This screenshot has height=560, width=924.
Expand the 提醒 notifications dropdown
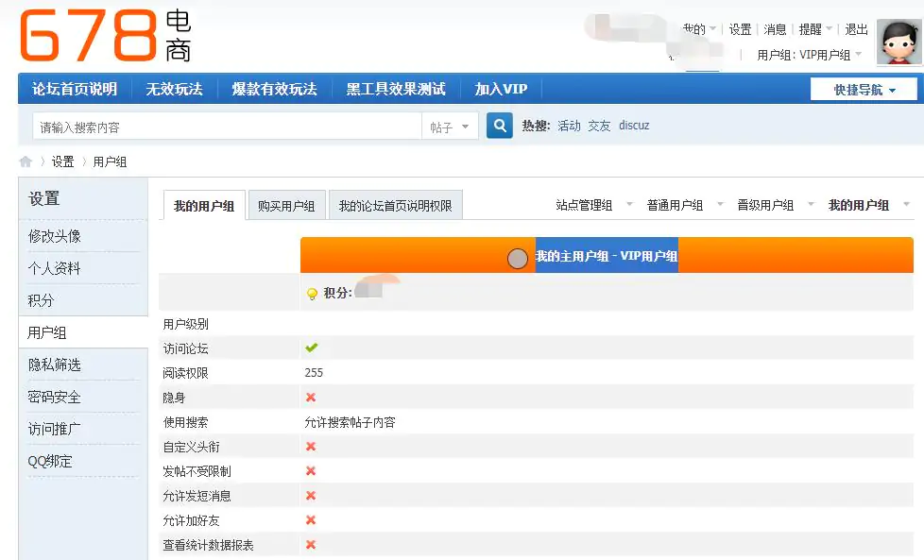coord(815,29)
